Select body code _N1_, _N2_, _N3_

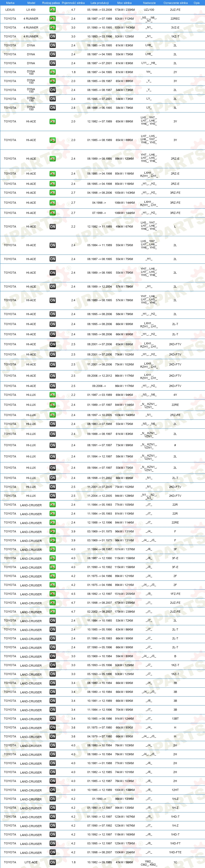tap(149, 496)
